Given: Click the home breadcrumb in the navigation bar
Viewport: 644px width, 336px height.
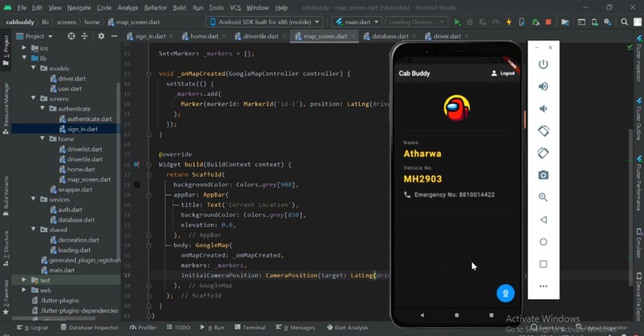Looking at the screenshot, I should [92, 22].
